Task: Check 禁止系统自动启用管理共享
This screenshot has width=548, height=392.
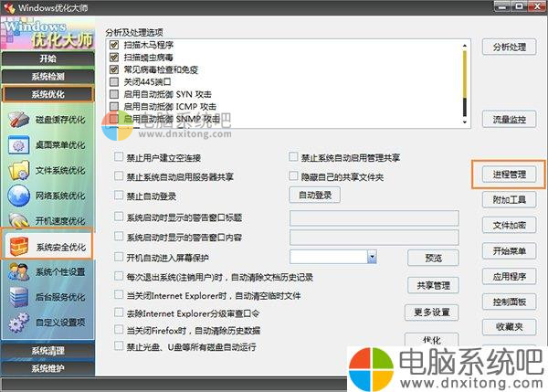Action: click(x=293, y=156)
